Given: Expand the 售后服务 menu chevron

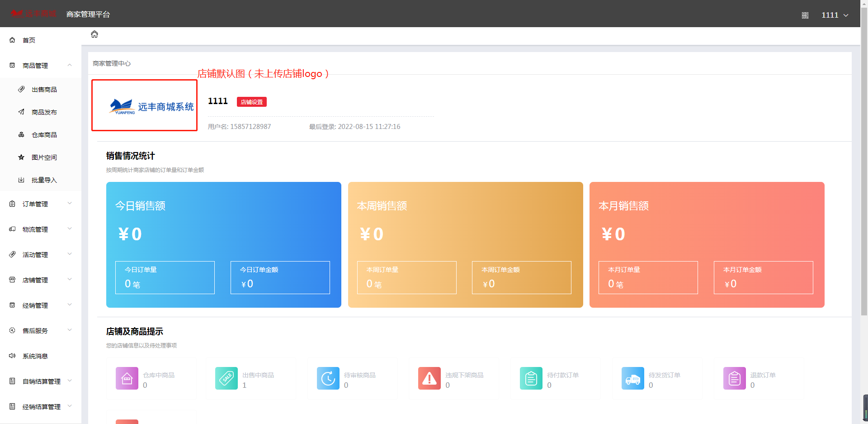Looking at the screenshot, I should (x=70, y=330).
